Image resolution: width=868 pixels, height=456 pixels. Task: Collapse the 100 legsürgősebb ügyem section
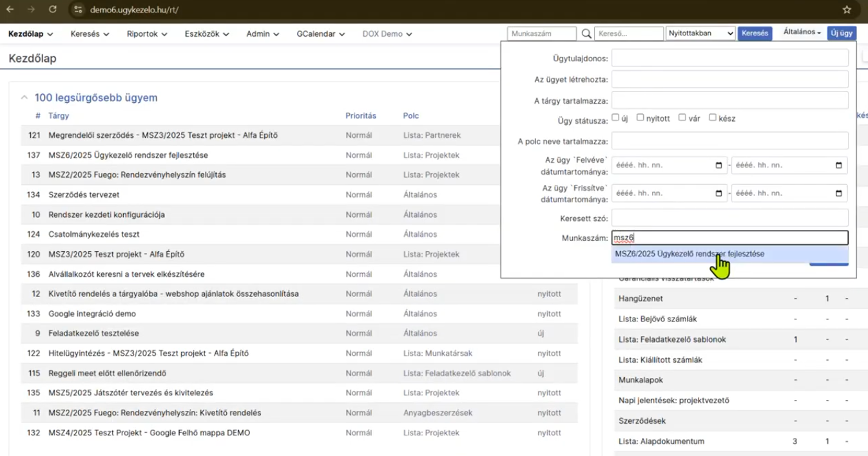(x=24, y=98)
